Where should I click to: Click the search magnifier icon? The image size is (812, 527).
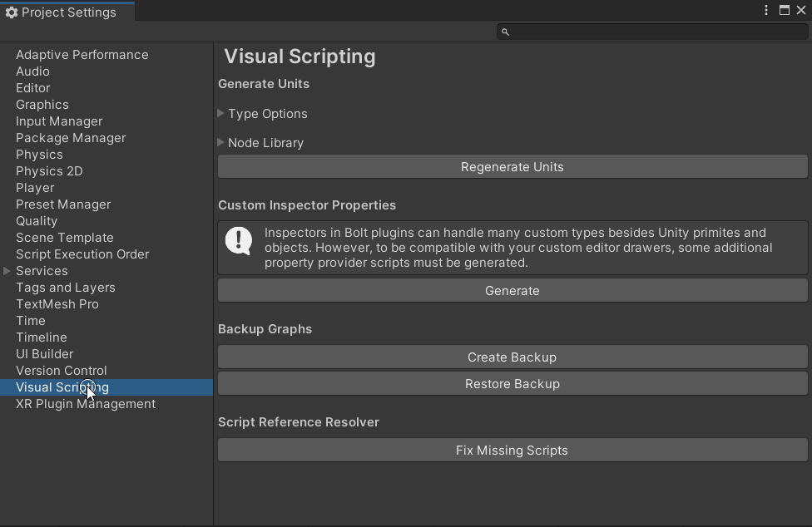pyautogui.click(x=505, y=32)
